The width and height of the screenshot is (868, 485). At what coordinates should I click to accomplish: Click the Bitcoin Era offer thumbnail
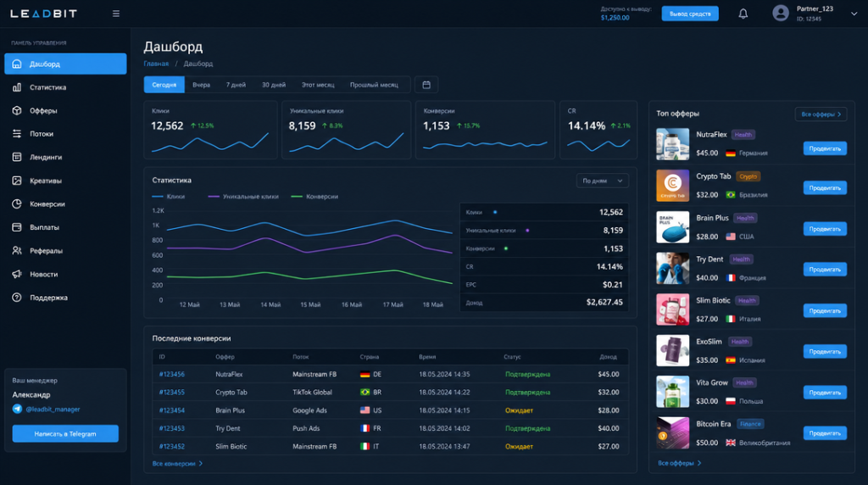[x=672, y=433]
